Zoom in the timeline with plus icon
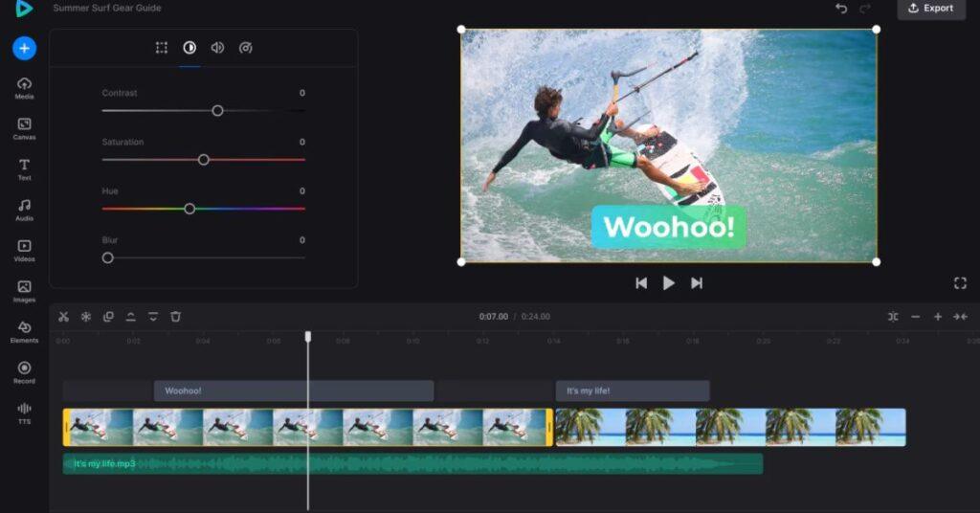Image resolution: width=980 pixels, height=513 pixels. click(938, 317)
